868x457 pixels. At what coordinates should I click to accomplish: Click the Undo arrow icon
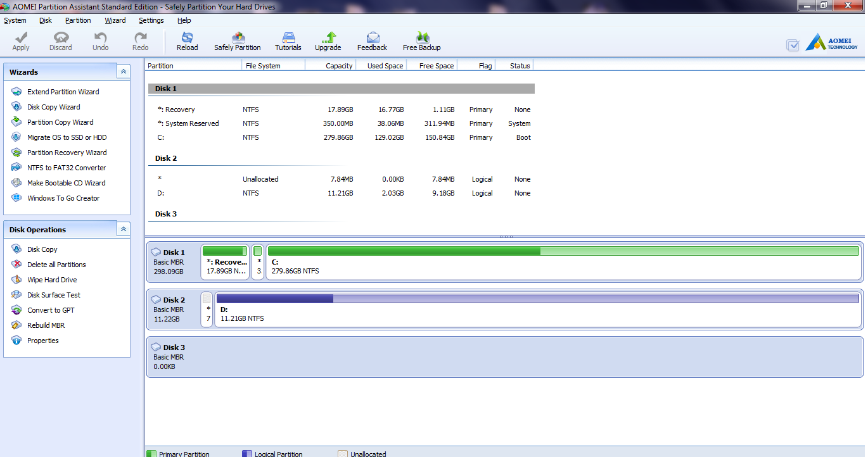(x=100, y=37)
